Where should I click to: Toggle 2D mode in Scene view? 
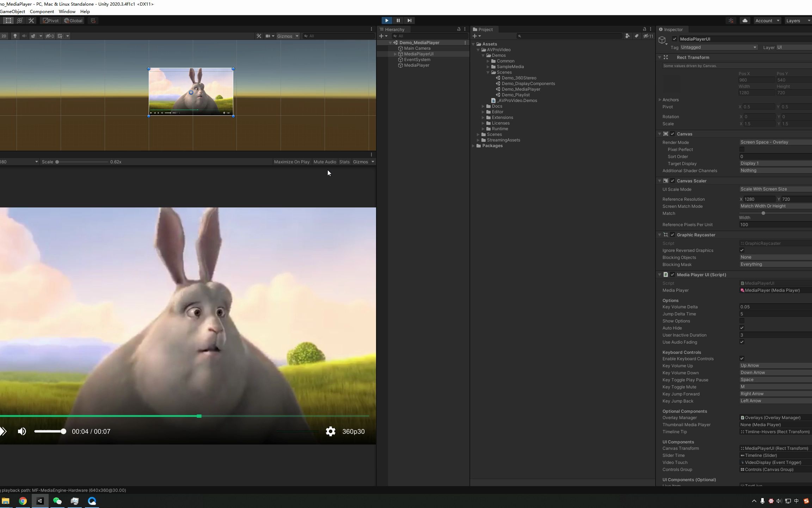point(4,36)
